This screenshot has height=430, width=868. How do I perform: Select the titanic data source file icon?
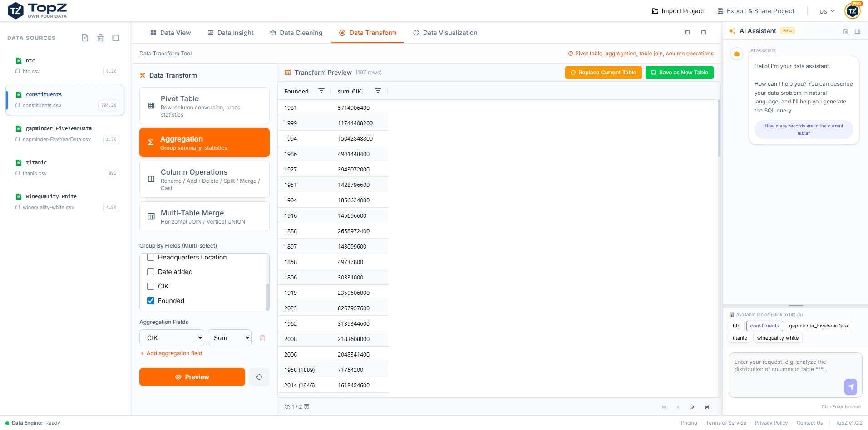point(19,162)
